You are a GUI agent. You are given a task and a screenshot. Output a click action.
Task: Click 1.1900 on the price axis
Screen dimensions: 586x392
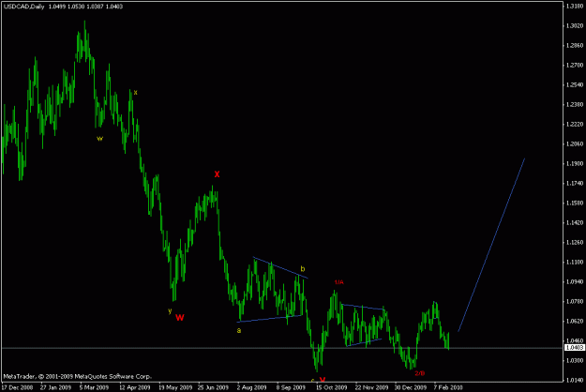coord(575,164)
